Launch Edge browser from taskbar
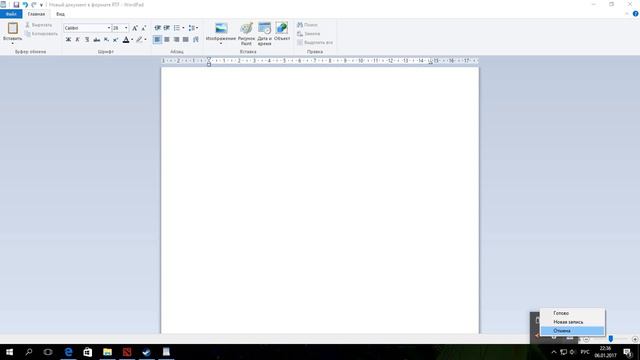Viewport: 640px width, 360px height. [68, 352]
